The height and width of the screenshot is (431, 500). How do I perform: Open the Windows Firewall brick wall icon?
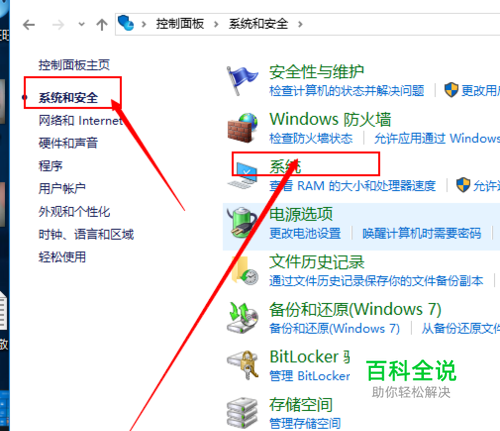pos(243,128)
